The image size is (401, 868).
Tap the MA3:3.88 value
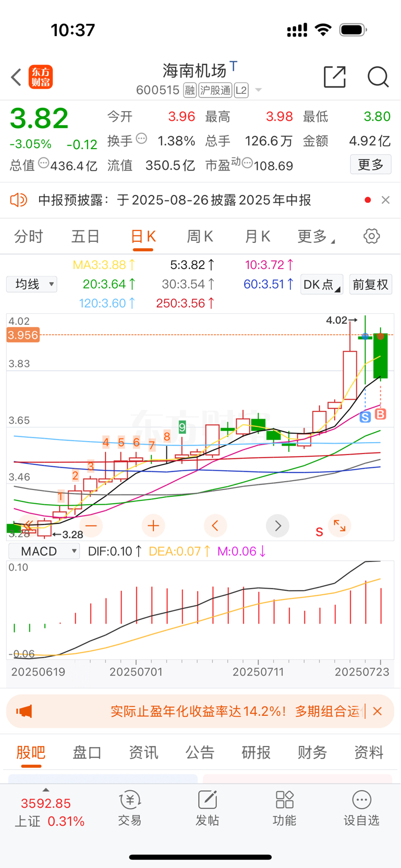(x=104, y=265)
